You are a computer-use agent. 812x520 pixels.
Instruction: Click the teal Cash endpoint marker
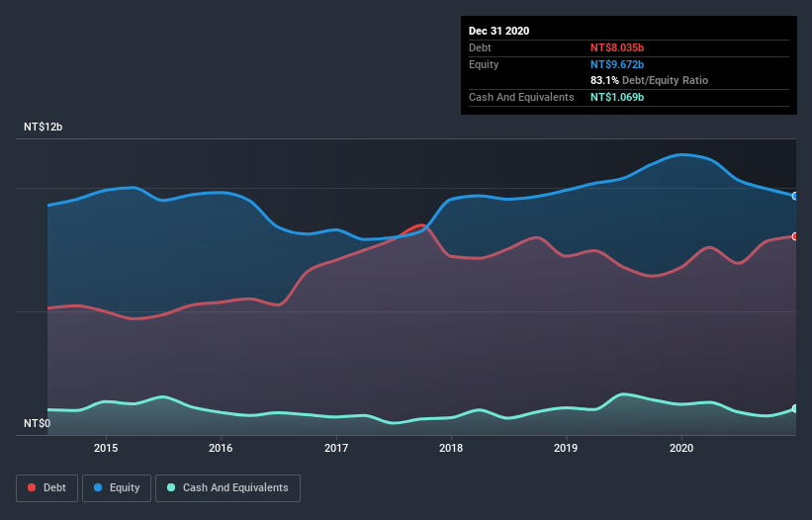click(x=795, y=408)
